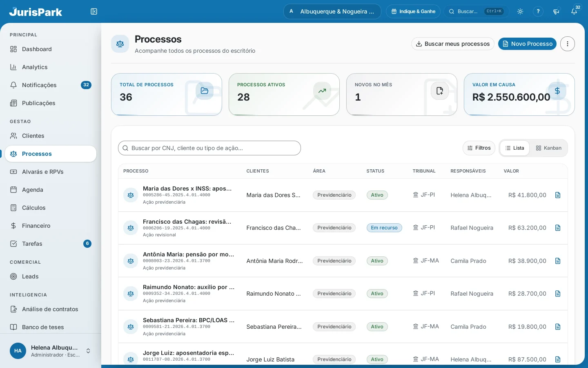Open Análise de contratos
This screenshot has height=368, width=588.
pyautogui.click(x=51, y=309)
